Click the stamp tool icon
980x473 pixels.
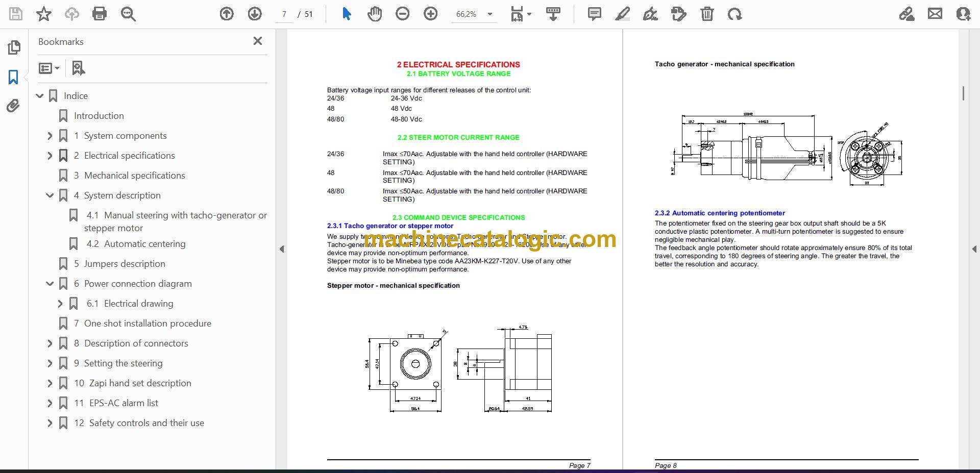point(679,14)
